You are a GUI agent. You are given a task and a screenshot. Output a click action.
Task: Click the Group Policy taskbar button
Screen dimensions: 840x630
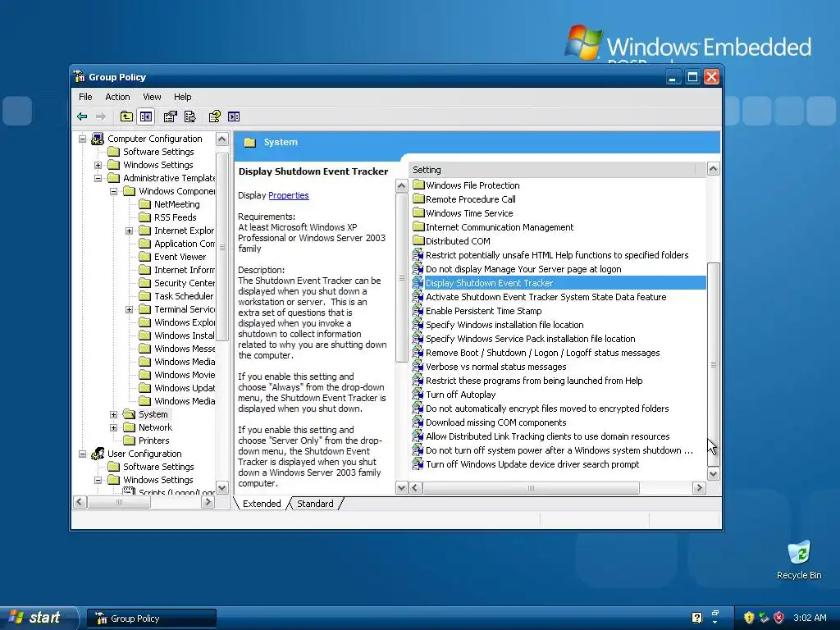pyautogui.click(x=152, y=619)
